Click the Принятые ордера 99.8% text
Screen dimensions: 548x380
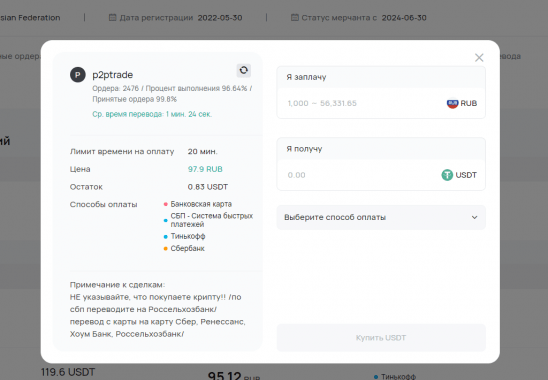click(x=135, y=99)
